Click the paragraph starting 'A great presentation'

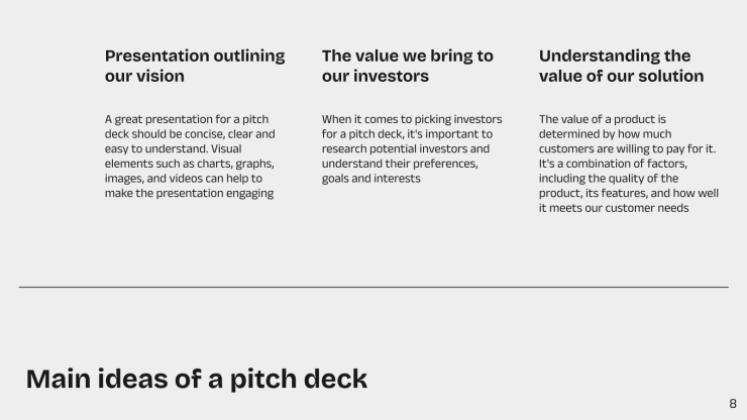point(190,156)
